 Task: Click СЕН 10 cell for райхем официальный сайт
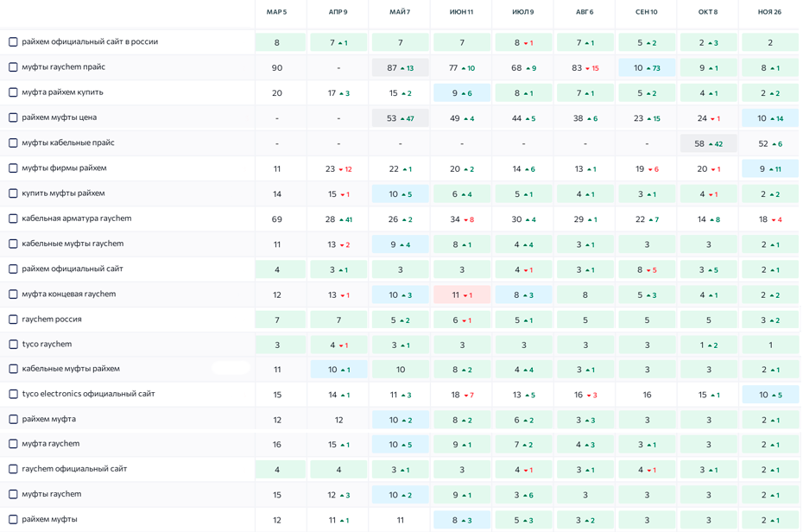(x=647, y=269)
